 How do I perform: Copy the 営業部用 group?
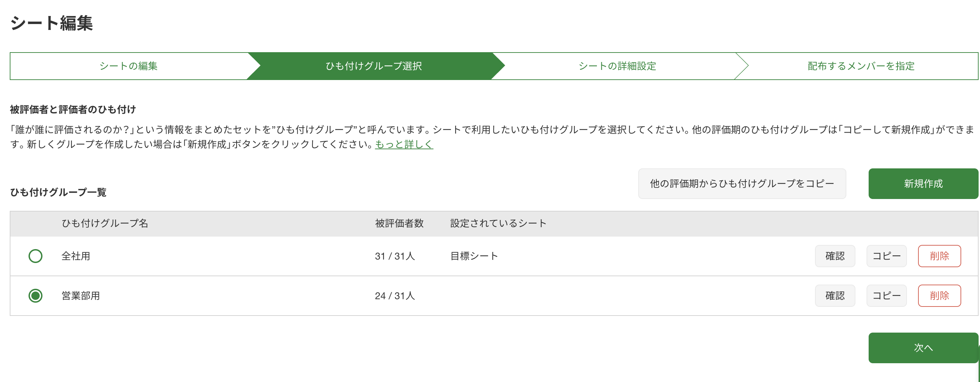click(x=886, y=296)
